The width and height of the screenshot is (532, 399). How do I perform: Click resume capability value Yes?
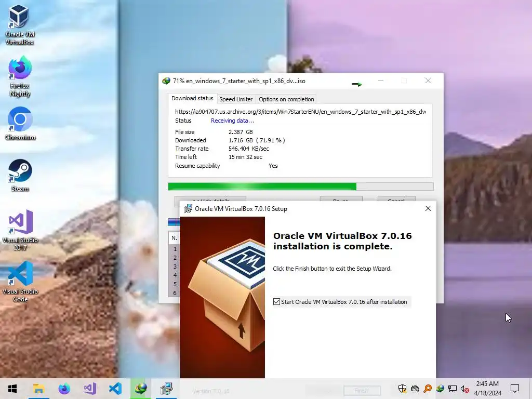tap(273, 166)
